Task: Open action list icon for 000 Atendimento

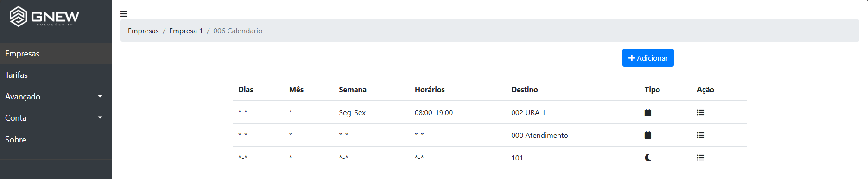Action: pyautogui.click(x=701, y=135)
